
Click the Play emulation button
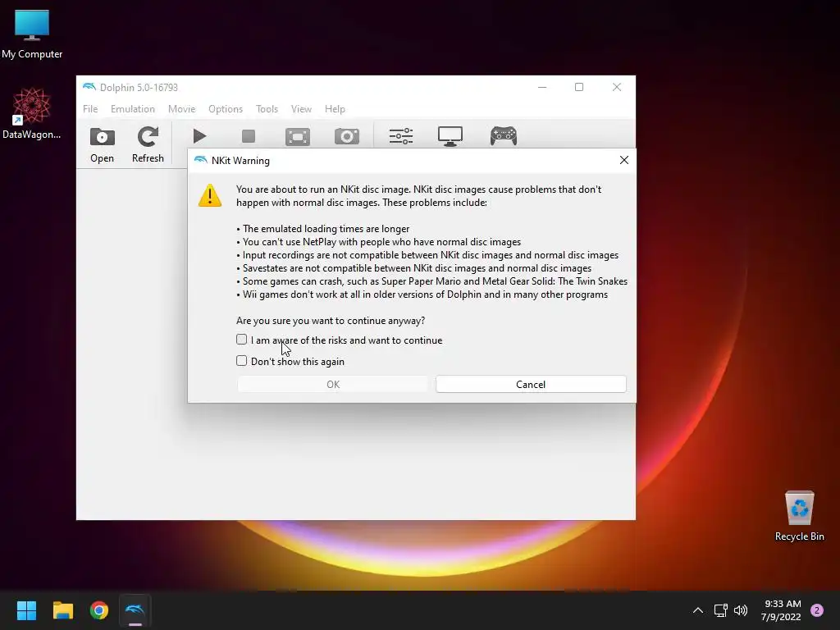pos(199,136)
